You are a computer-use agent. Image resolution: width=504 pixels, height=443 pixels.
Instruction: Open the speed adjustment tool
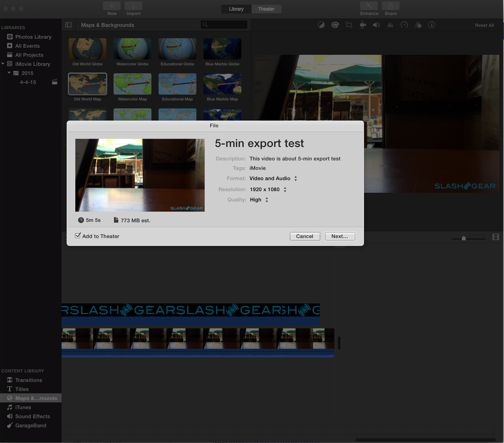(x=404, y=25)
